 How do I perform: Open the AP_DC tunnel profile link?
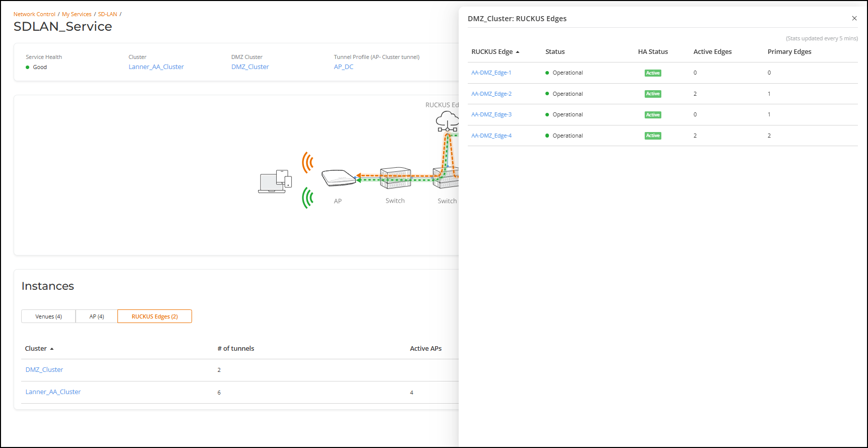point(343,67)
